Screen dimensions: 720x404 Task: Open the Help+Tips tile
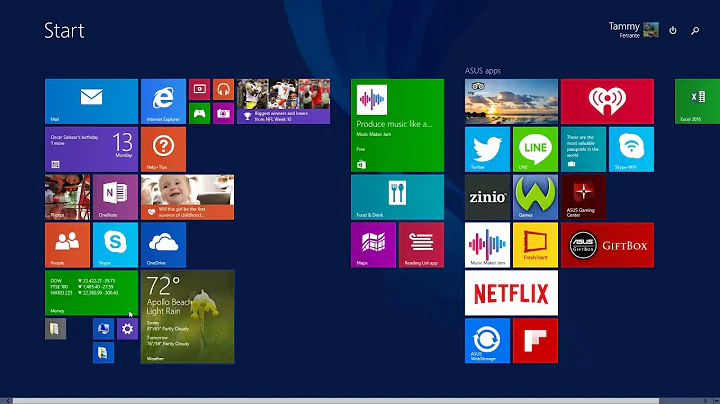click(x=163, y=150)
